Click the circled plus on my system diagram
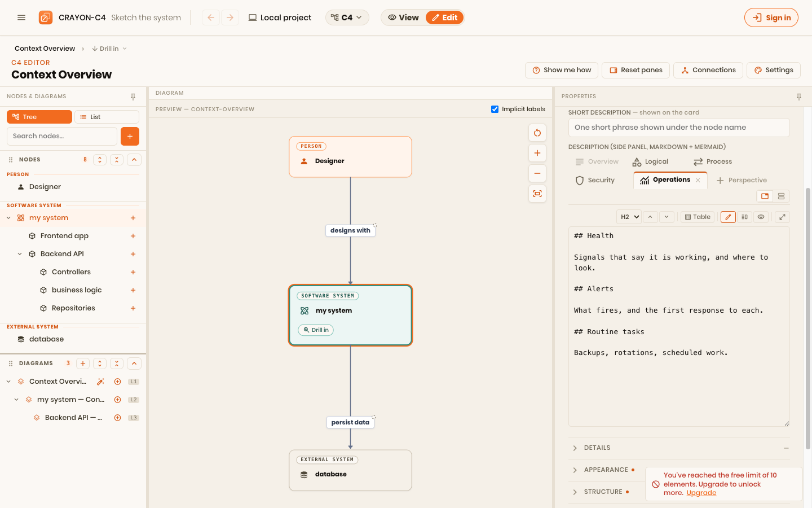Viewport: 812px width, 508px height. pyautogui.click(x=117, y=400)
